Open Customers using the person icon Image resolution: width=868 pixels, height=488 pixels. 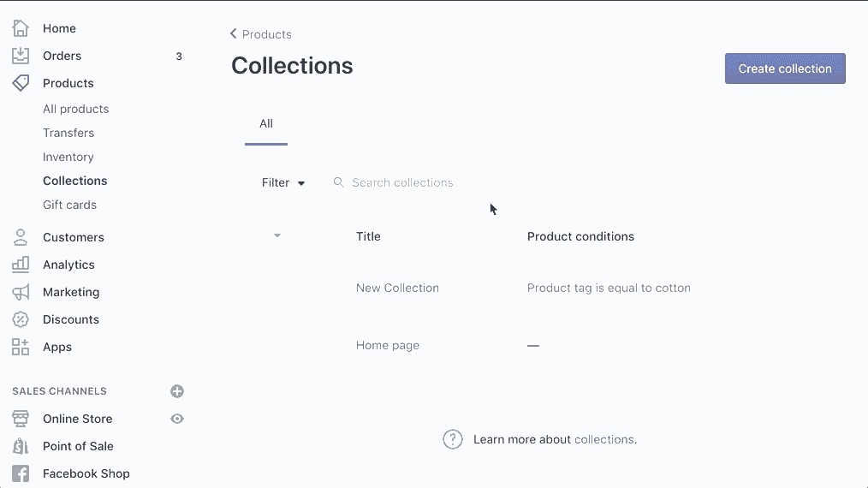coord(21,237)
